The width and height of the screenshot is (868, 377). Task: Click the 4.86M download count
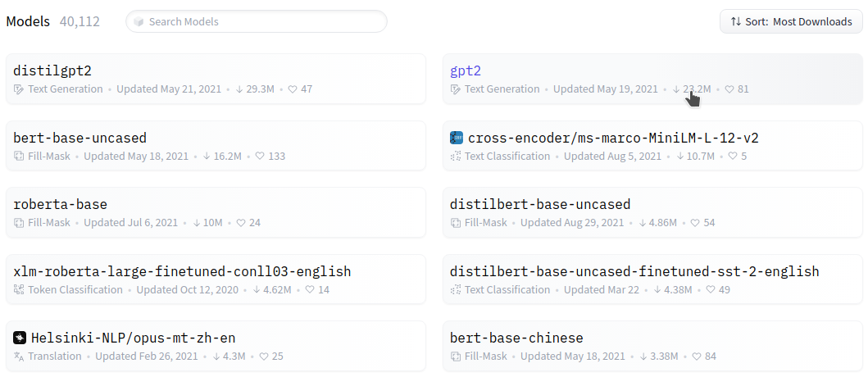(x=663, y=223)
